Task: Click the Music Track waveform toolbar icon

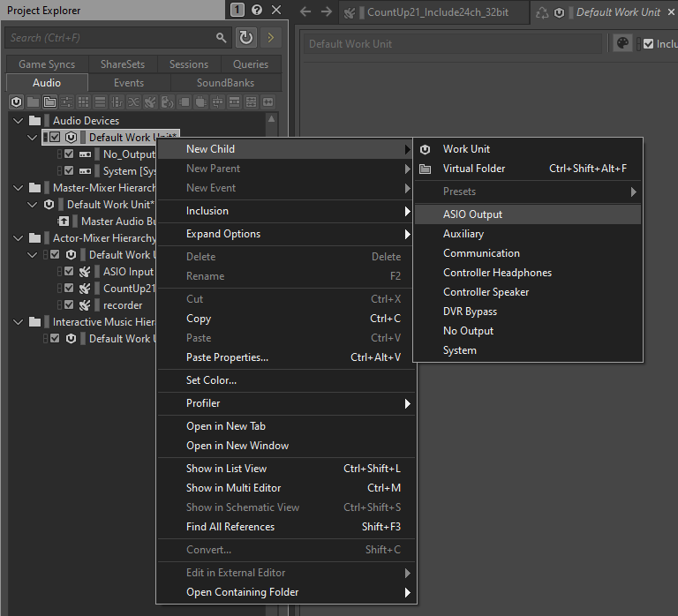Action: (x=268, y=102)
